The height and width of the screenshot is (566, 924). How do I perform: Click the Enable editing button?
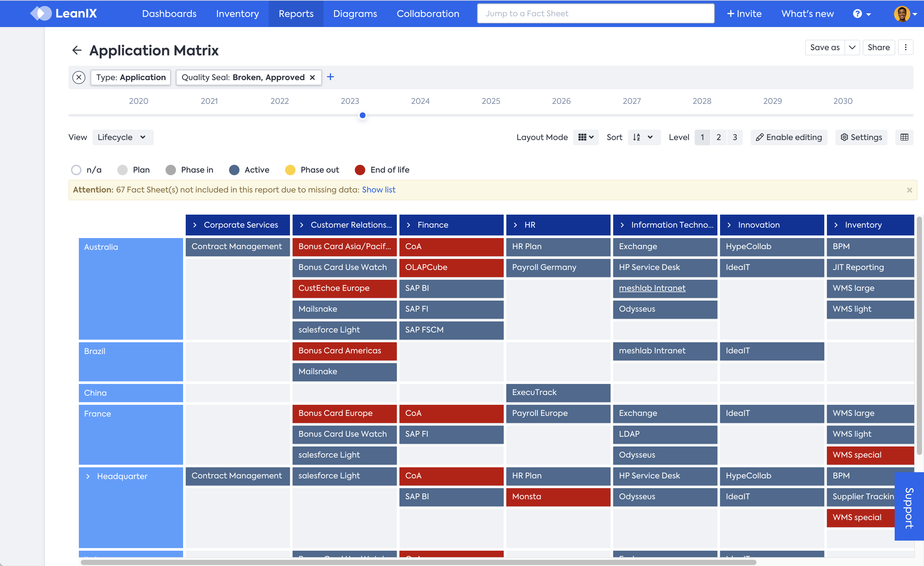(789, 137)
